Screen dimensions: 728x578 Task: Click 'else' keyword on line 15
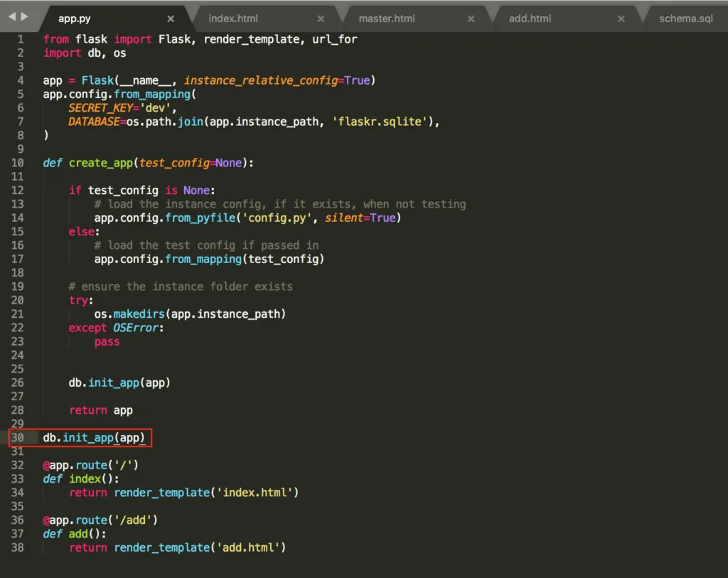[x=81, y=232]
